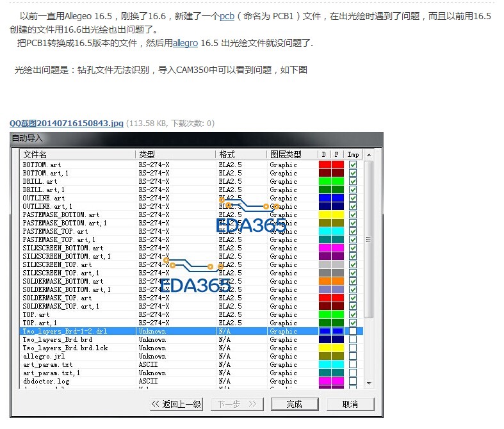
Task: Select the SILKSCREEN_TOP.art,1 file row
Action: tap(191, 273)
